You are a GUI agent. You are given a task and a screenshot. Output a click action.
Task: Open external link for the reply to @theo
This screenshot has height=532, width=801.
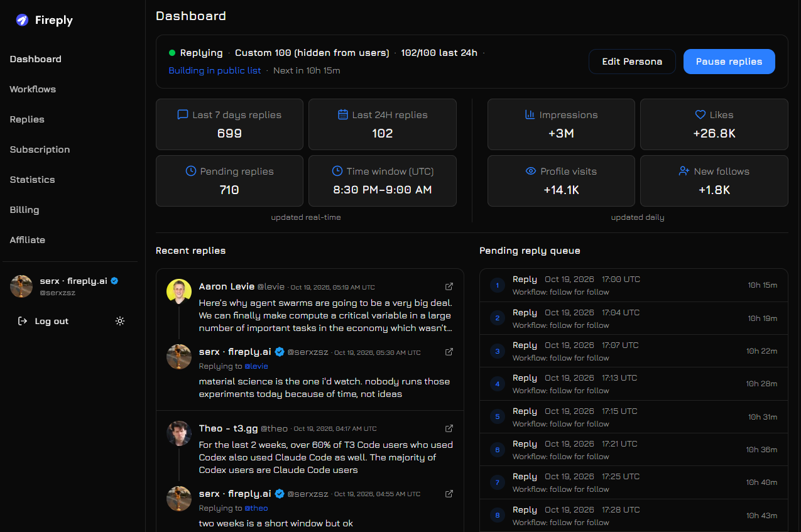pyautogui.click(x=449, y=493)
